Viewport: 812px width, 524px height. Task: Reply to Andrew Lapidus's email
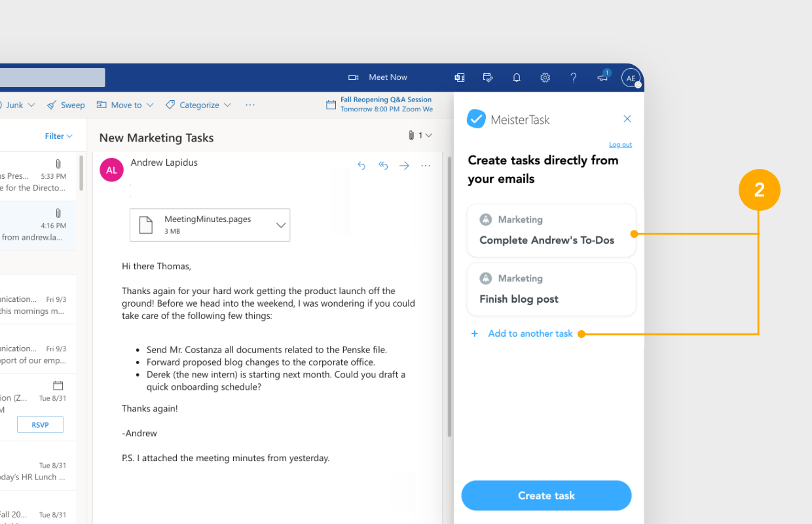pyautogui.click(x=361, y=166)
